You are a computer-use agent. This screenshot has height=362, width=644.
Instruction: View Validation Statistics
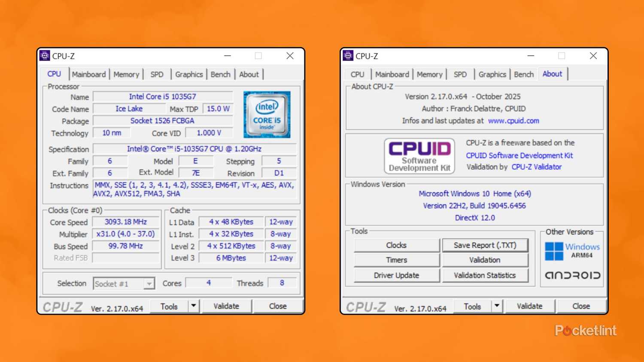485,275
